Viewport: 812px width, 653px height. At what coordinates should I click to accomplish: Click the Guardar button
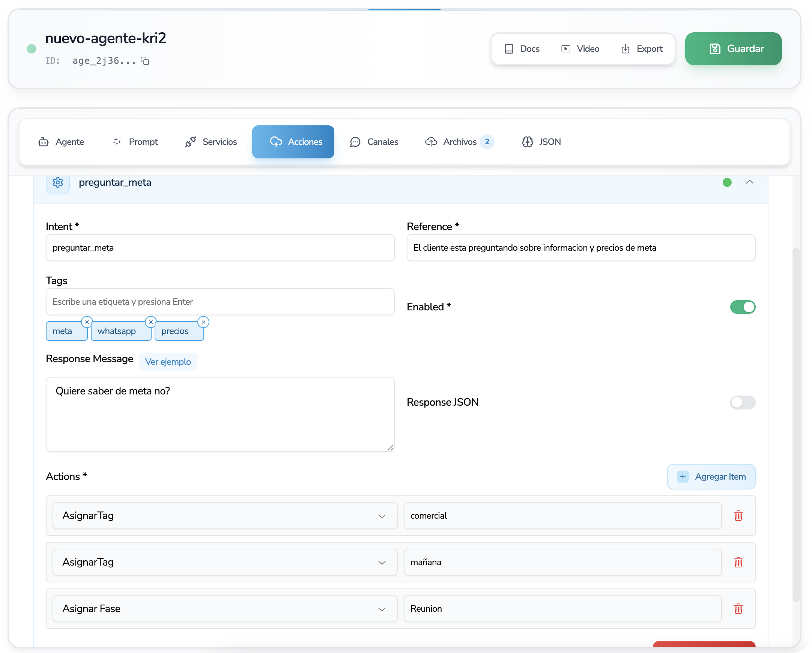pyautogui.click(x=733, y=49)
